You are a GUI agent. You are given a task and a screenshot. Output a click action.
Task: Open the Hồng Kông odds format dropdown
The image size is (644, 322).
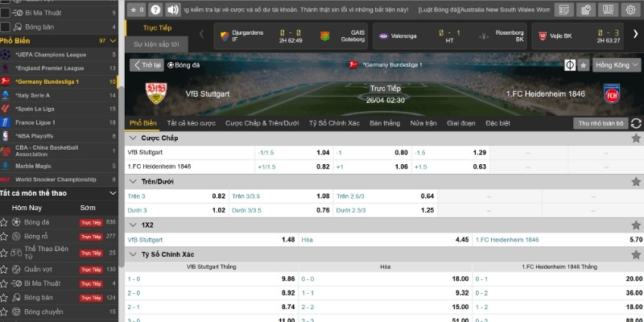617,65
